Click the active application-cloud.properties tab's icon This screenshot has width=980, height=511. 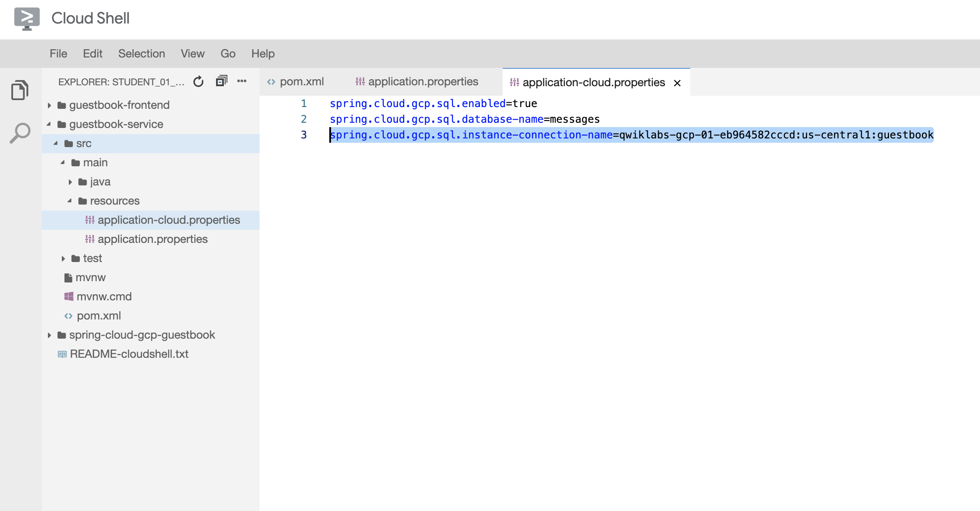[x=514, y=82]
